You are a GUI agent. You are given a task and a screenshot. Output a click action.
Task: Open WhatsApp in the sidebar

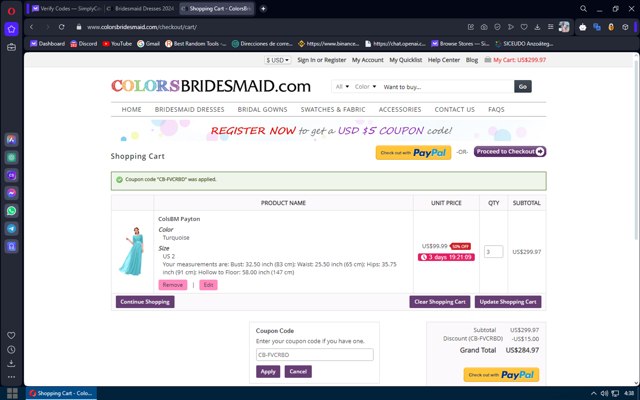pos(11,211)
